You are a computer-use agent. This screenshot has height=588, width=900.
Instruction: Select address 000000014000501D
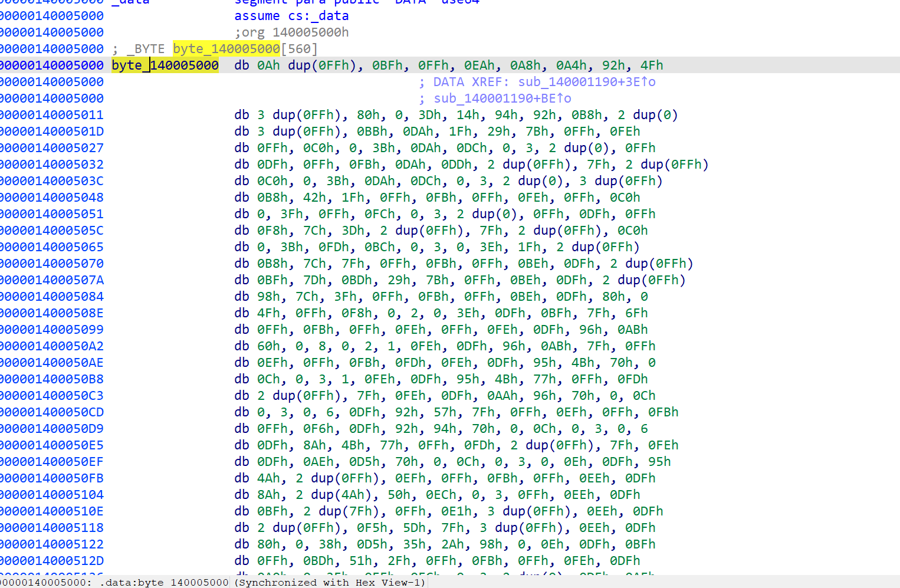[52, 132]
